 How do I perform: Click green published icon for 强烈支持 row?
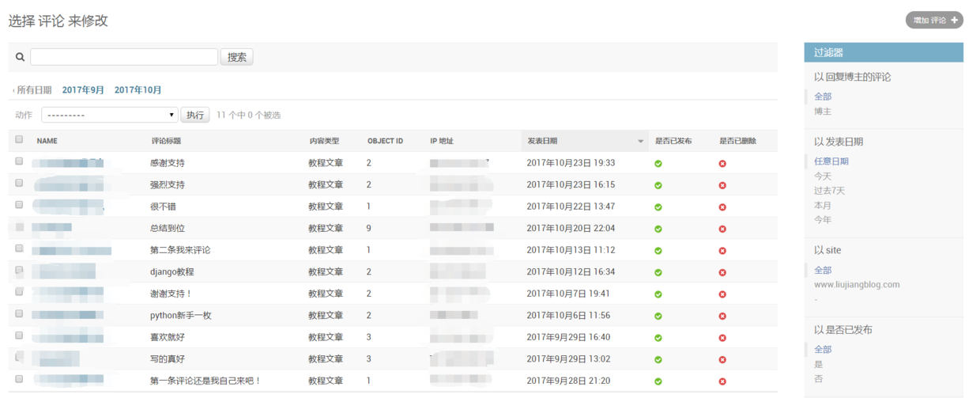pyautogui.click(x=658, y=185)
